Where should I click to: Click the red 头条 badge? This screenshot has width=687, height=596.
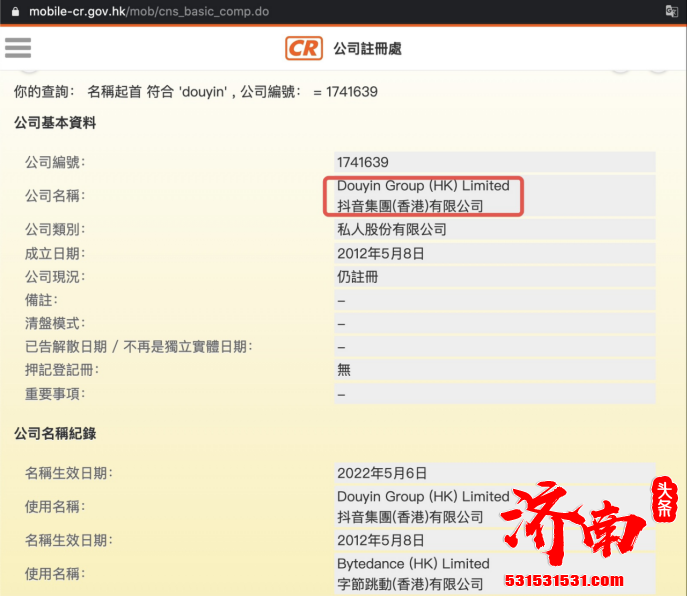pos(664,500)
